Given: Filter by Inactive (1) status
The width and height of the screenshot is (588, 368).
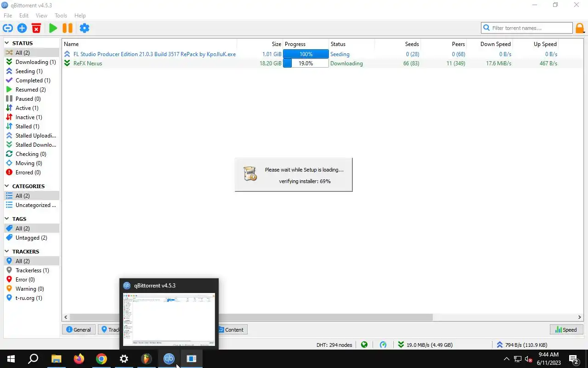Looking at the screenshot, I should click(31, 117).
